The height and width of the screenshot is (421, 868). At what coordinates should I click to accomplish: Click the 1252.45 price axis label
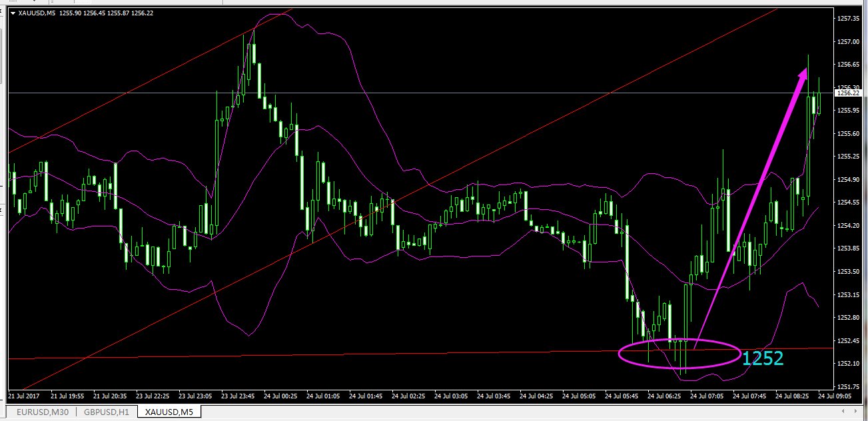coord(848,341)
